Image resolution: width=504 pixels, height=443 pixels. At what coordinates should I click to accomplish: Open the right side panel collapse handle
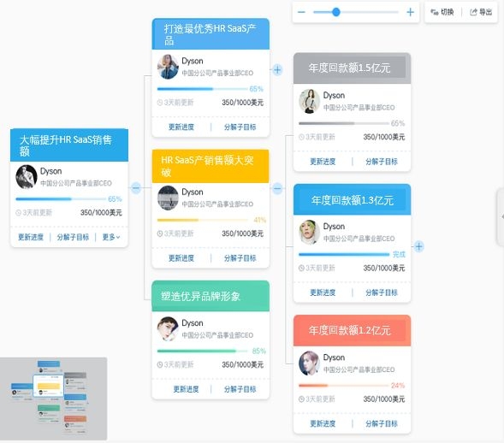click(501, 217)
